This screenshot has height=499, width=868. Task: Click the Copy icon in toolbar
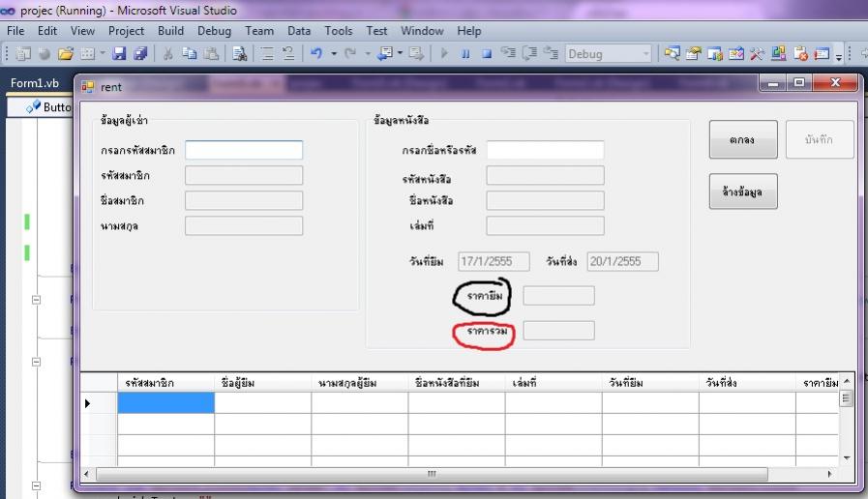190,53
